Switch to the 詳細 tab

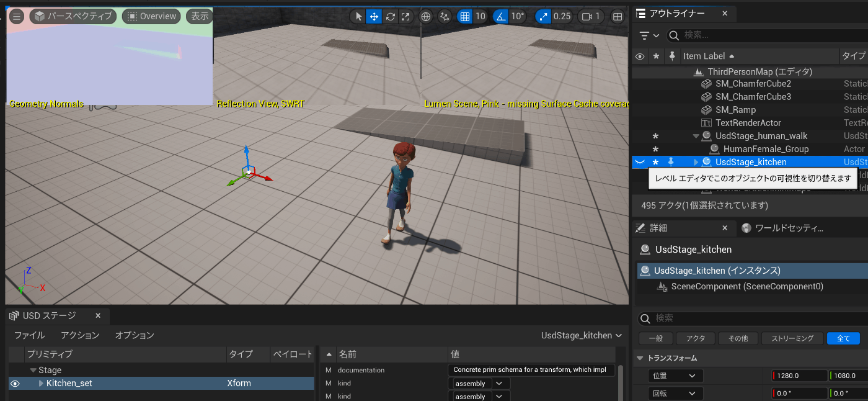658,228
